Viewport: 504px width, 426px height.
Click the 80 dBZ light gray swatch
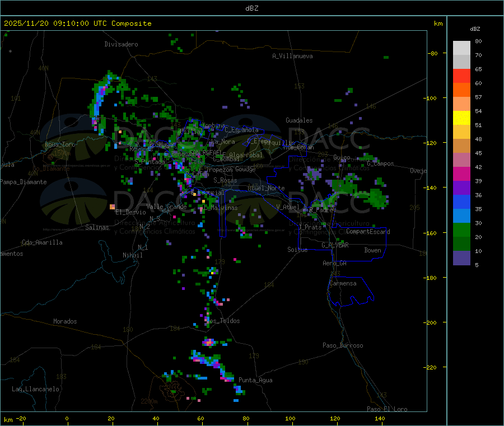tap(461, 48)
